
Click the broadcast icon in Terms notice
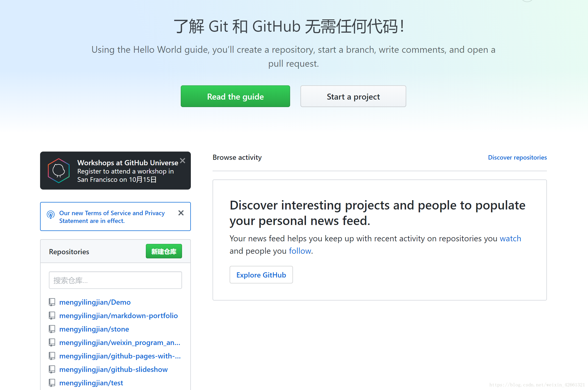(51, 215)
